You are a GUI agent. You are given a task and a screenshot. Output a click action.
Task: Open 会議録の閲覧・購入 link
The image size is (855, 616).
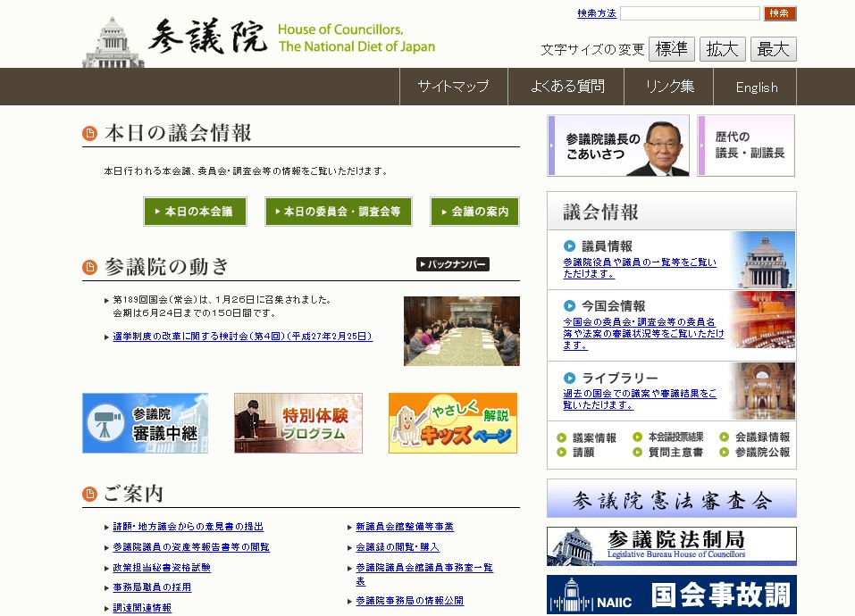click(398, 547)
